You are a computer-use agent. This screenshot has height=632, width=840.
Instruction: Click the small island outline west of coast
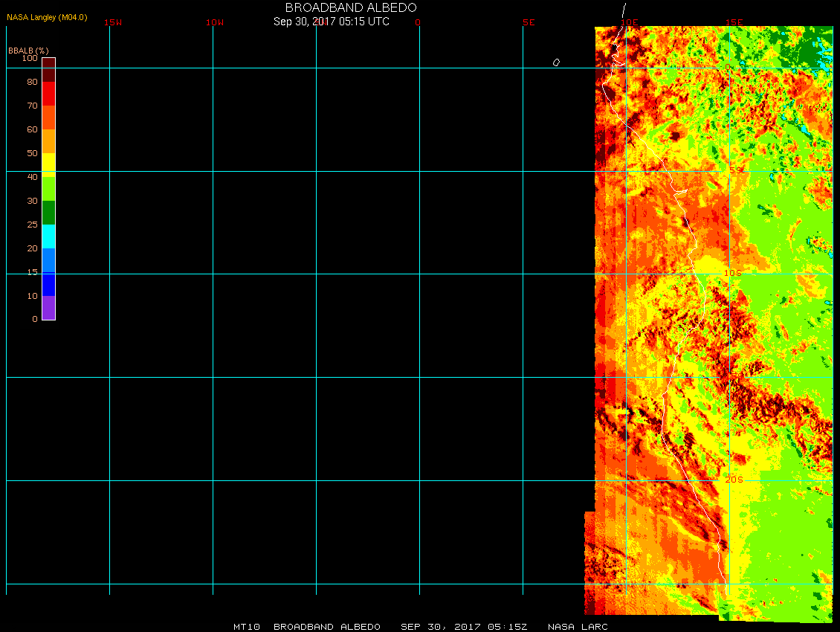point(556,62)
